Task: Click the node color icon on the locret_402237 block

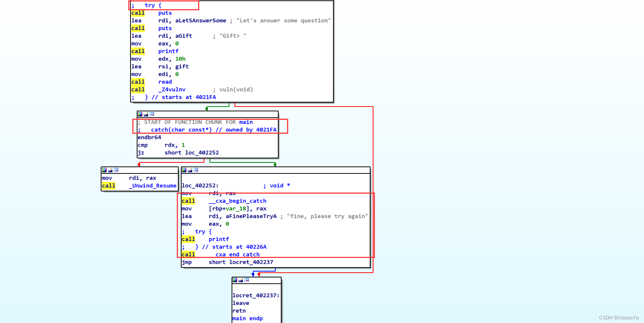Action: click(235, 280)
